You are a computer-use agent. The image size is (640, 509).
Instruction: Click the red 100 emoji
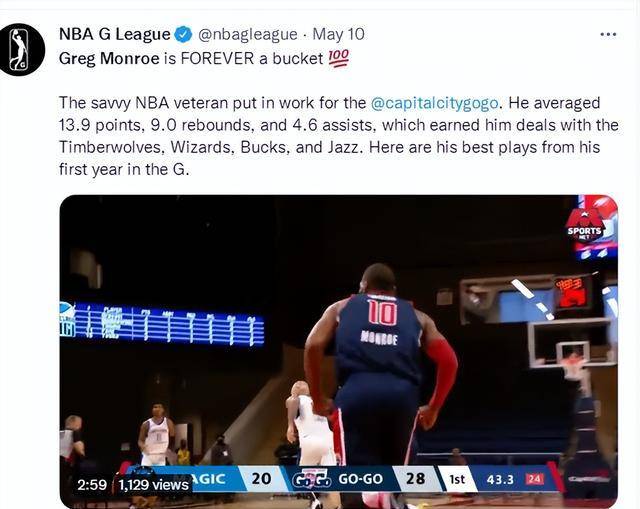[339, 58]
